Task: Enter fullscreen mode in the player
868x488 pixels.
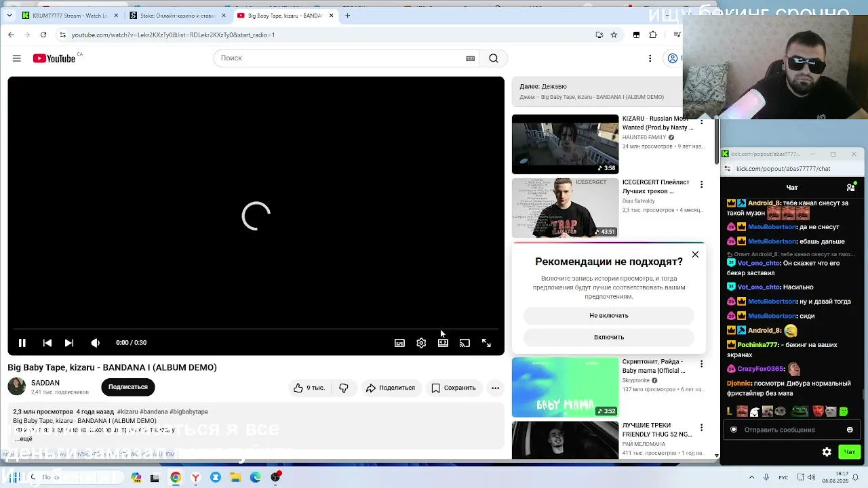Action: [x=486, y=343]
